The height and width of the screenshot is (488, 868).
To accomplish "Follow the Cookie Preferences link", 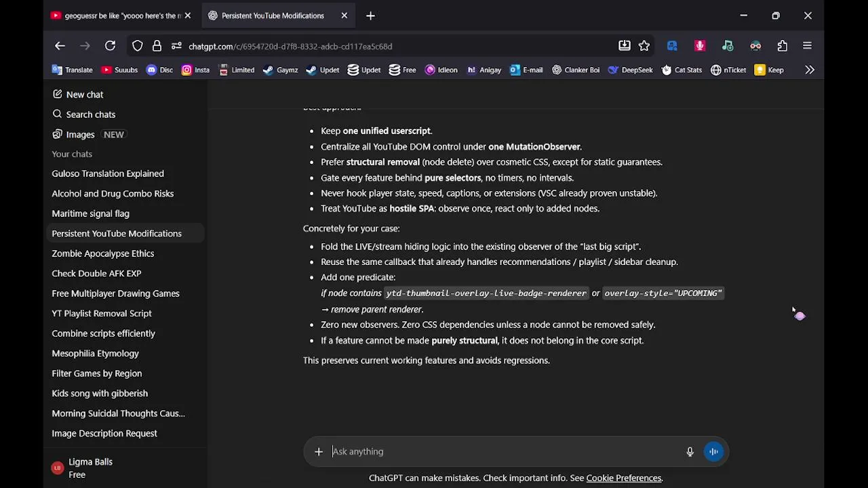I will pos(624,478).
